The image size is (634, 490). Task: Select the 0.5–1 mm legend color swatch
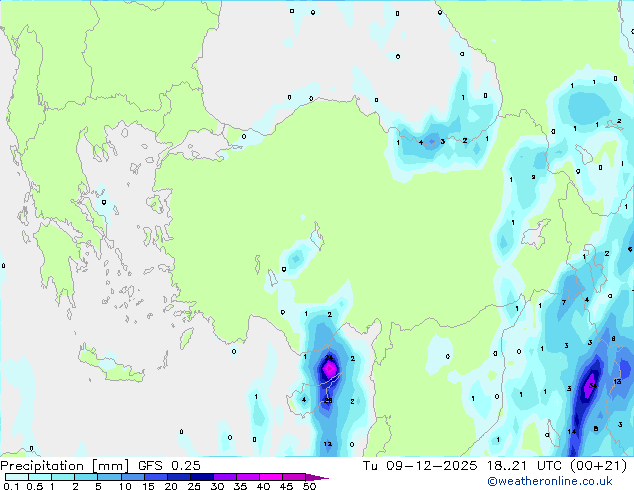(x=40, y=477)
